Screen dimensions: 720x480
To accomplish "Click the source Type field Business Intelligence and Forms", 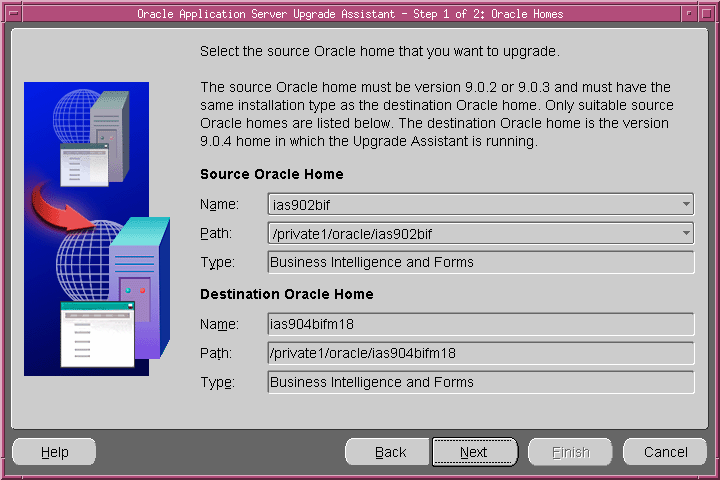I will pyautogui.click(x=481, y=262).
